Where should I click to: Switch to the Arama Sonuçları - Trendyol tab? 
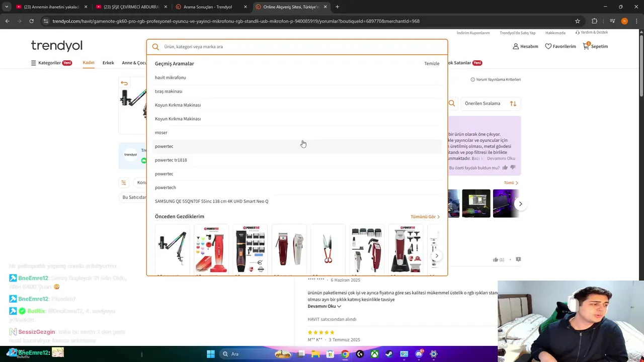[x=211, y=7]
